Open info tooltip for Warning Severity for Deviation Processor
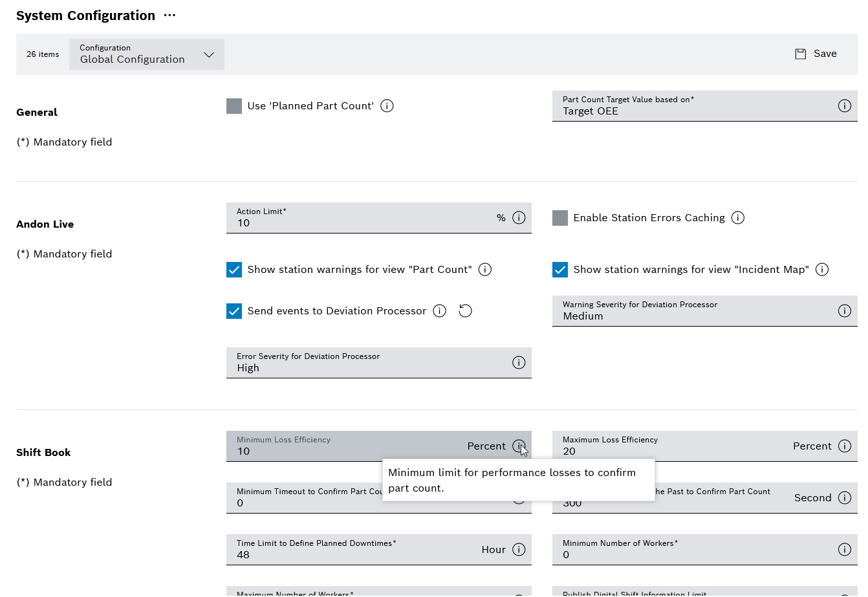 845,310
